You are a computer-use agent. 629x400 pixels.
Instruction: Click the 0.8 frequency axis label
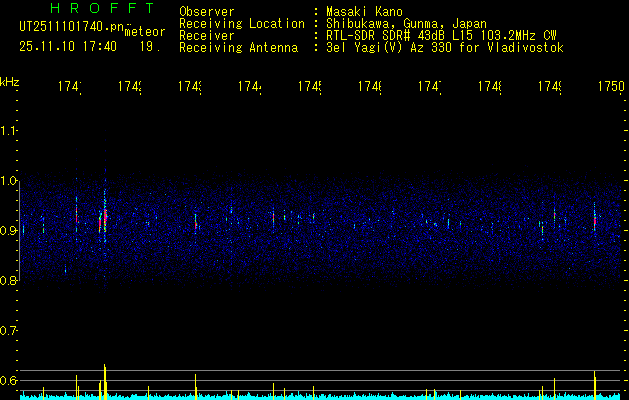[9, 281]
